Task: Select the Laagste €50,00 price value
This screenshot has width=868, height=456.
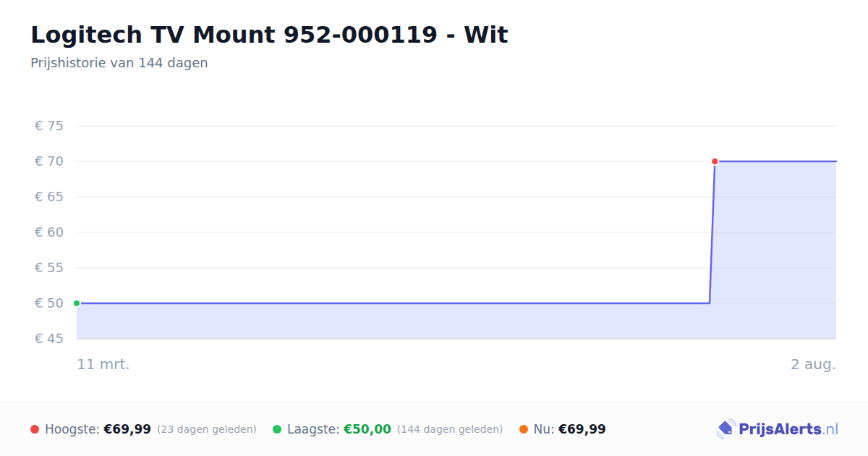Action: pyautogui.click(x=367, y=429)
